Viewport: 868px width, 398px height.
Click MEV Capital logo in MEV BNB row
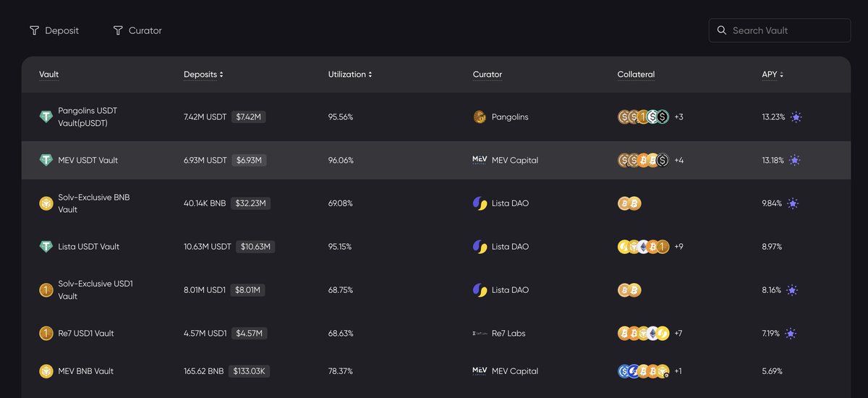(480, 371)
